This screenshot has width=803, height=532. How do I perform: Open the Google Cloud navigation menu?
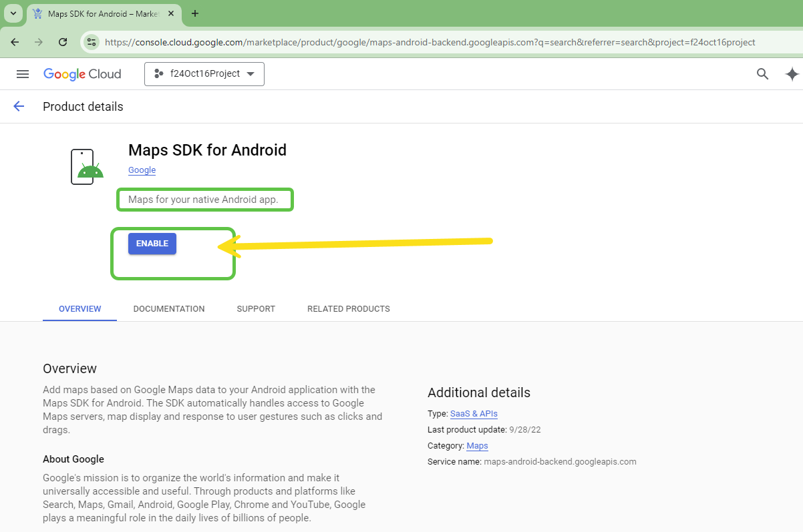point(23,74)
